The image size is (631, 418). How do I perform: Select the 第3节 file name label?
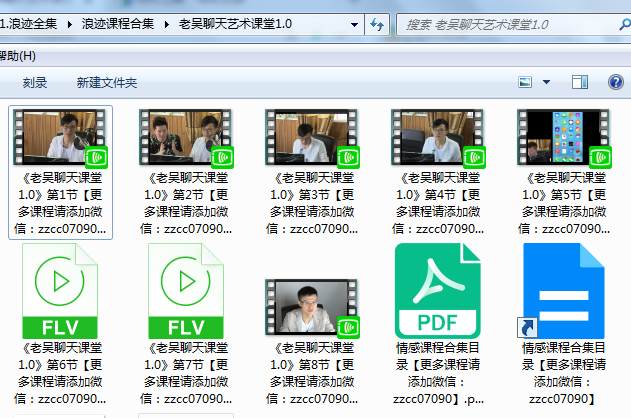[312, 203]
